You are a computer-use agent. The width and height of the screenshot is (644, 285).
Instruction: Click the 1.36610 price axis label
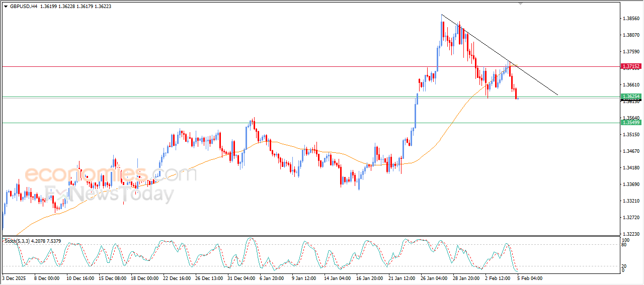(x=631, y=85)
